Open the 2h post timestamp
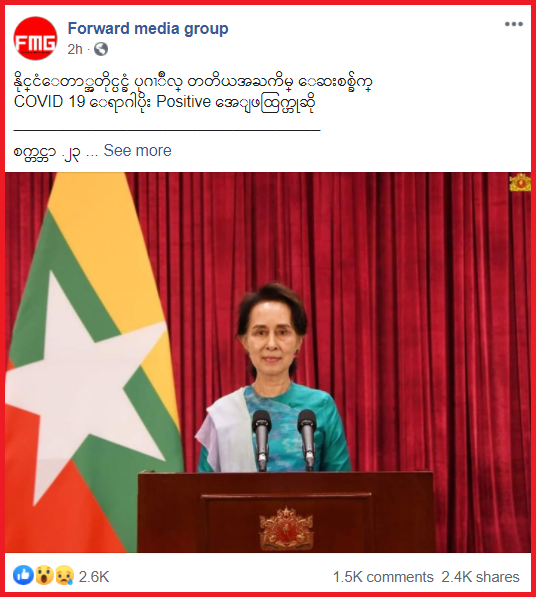This screenshot has height=599, width=537. pos(75,49)
